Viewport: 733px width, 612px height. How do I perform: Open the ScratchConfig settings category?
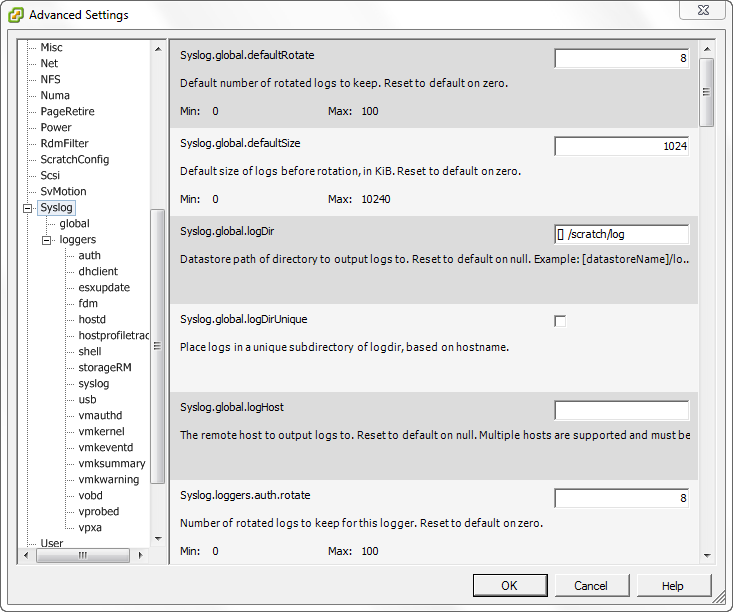point(75,159)
